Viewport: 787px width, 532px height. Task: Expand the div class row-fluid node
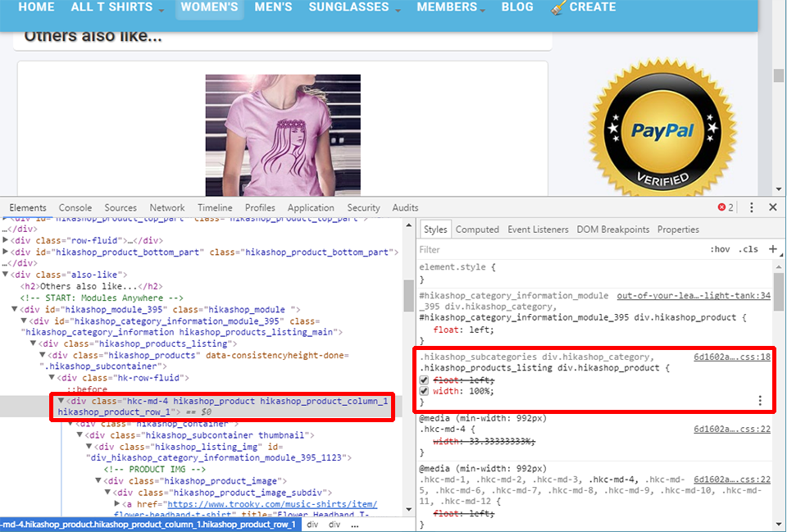coord(7,241)
